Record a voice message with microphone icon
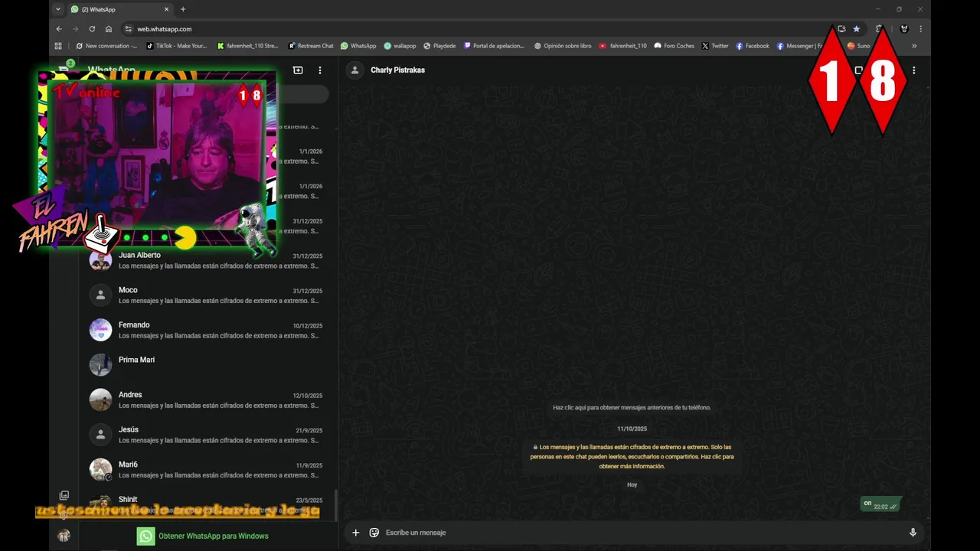Viewport: 980px width, 551px height. click(913, 533)
